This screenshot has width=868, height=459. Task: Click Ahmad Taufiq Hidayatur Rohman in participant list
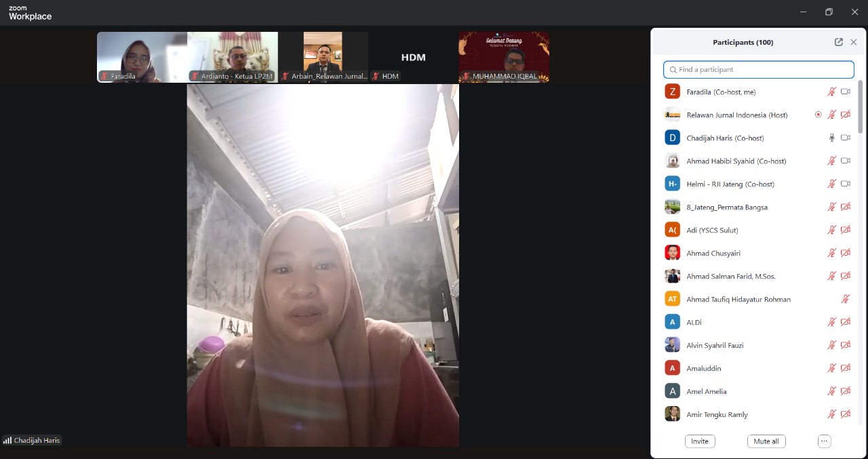pos(738,299)
